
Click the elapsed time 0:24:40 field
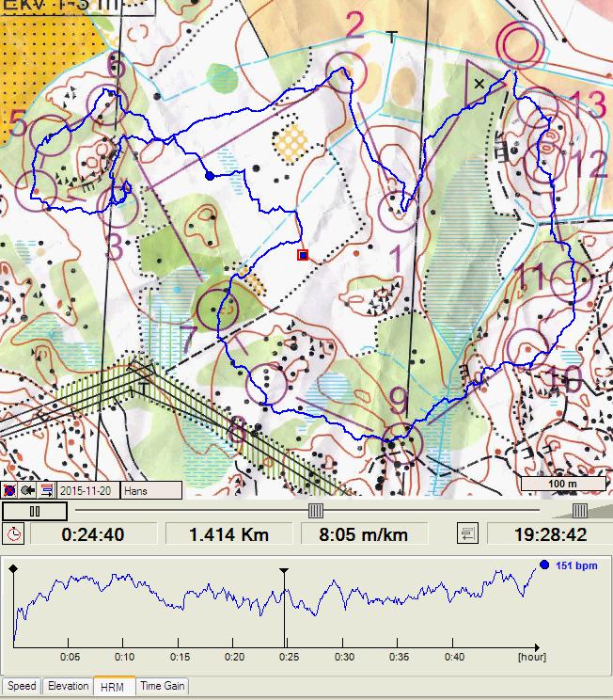[93, 533]
